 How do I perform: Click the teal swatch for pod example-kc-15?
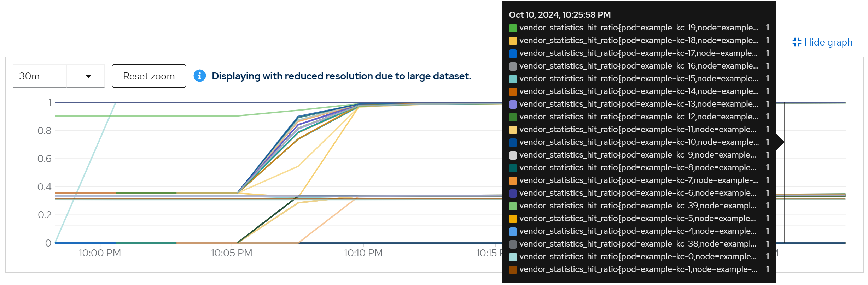click(513, 79)
